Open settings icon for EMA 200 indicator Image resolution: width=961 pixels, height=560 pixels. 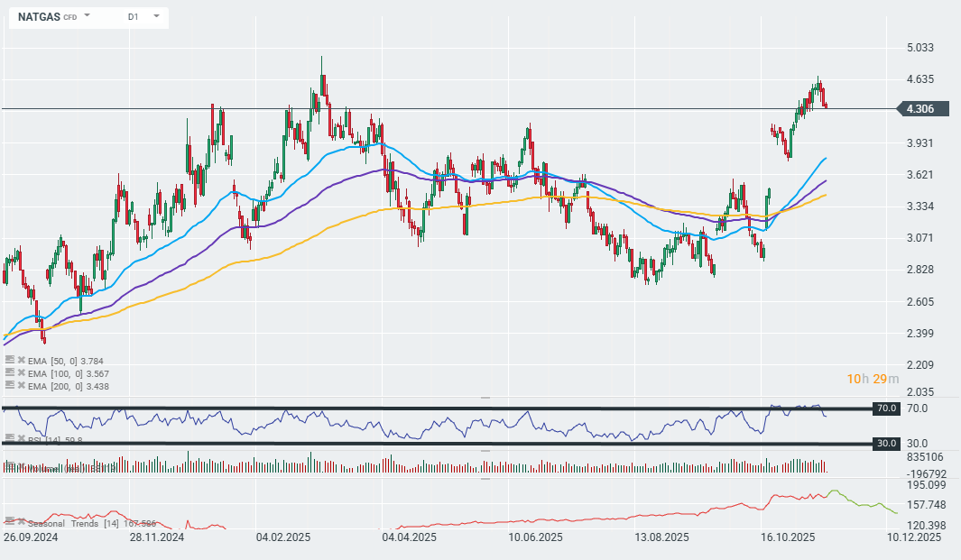(x=9, y=385)
